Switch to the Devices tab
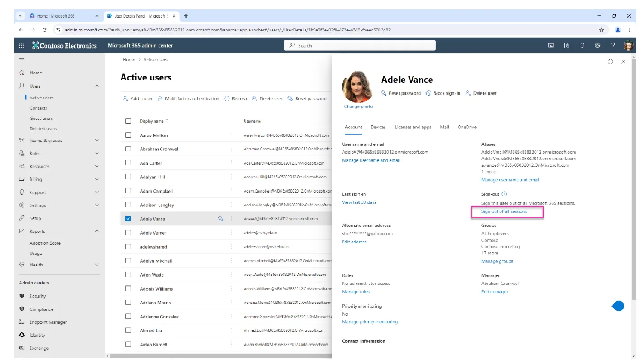Image resolution: width=639 pixels, height=364 pixels. [378, 127]
